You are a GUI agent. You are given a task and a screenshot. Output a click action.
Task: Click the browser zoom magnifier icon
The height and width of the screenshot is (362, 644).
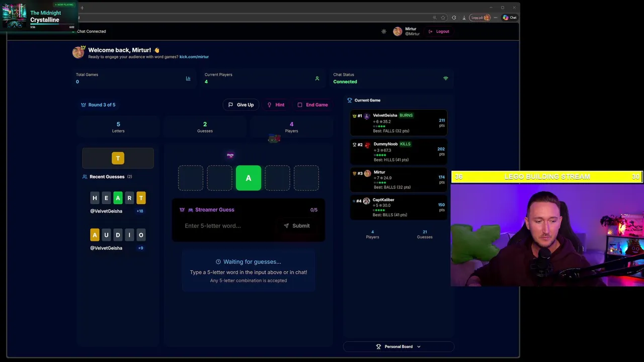[x=435, y=18]
